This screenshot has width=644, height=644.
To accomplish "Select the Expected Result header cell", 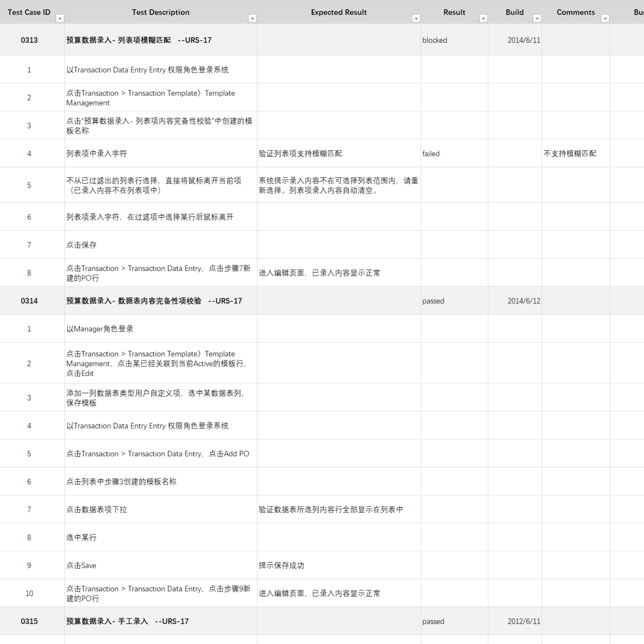I will pos(339,12).
